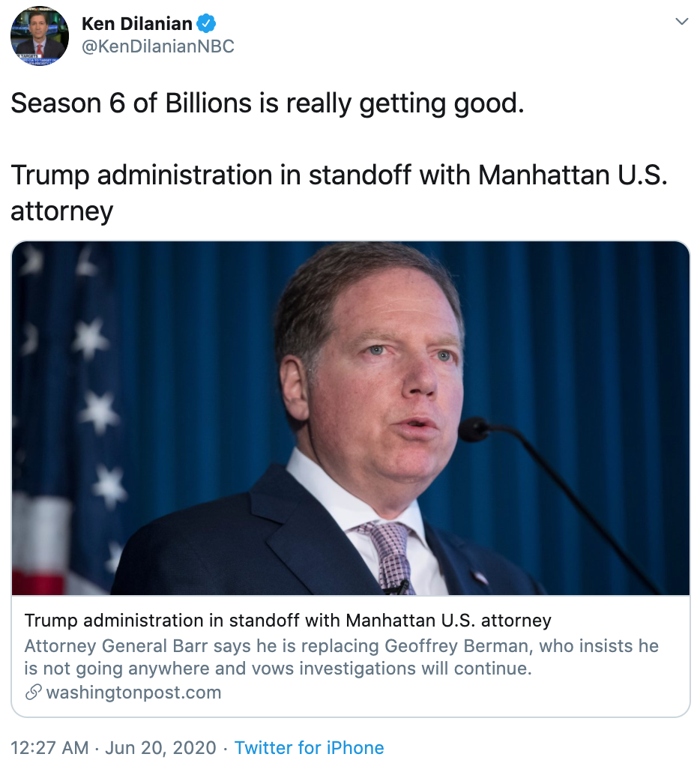Click the article preview photo
The image size is (700, 760).
[x=350, y=418]
